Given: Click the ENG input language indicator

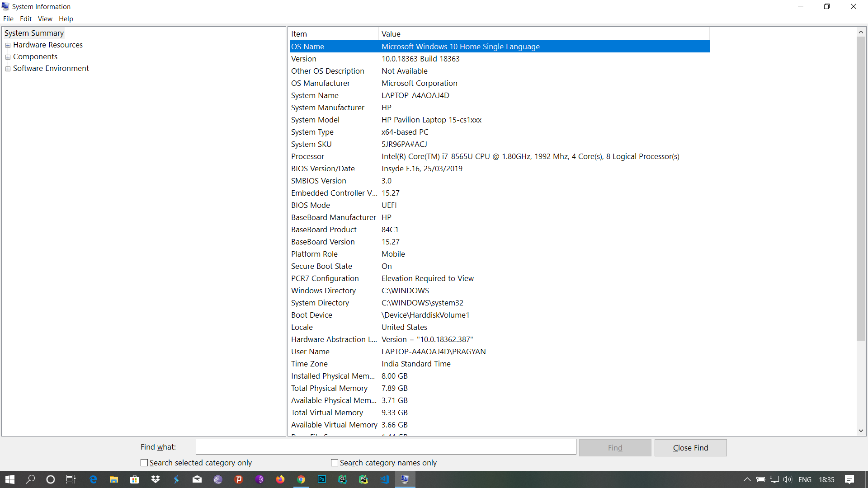Looking at the screenshot, I should tap(805, 480).
